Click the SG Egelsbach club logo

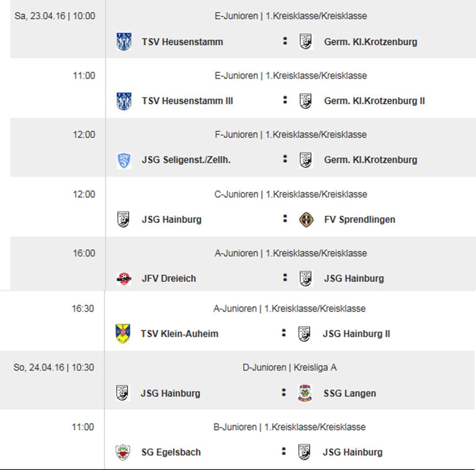coord(123,452)
